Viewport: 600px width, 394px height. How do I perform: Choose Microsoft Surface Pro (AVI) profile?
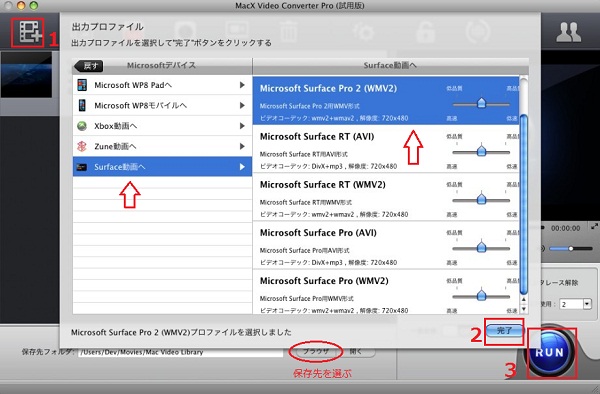tap(386, 245)
